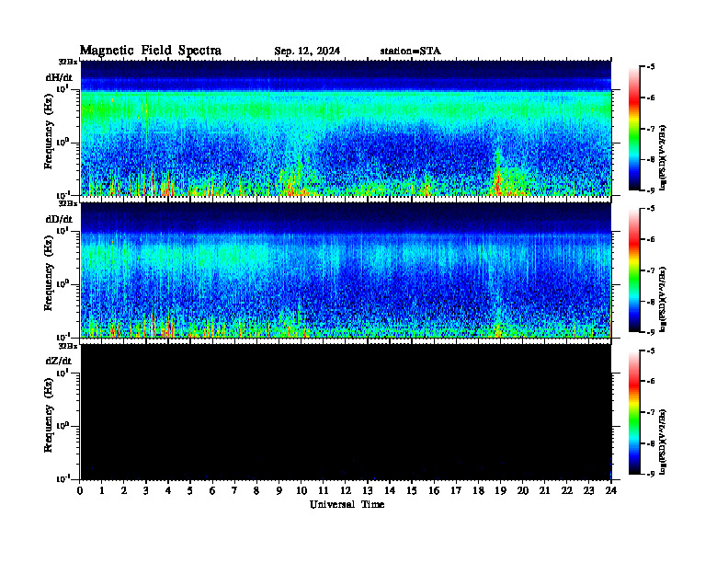Click hour tick label "13" on time axis

(x=368, y=491)
